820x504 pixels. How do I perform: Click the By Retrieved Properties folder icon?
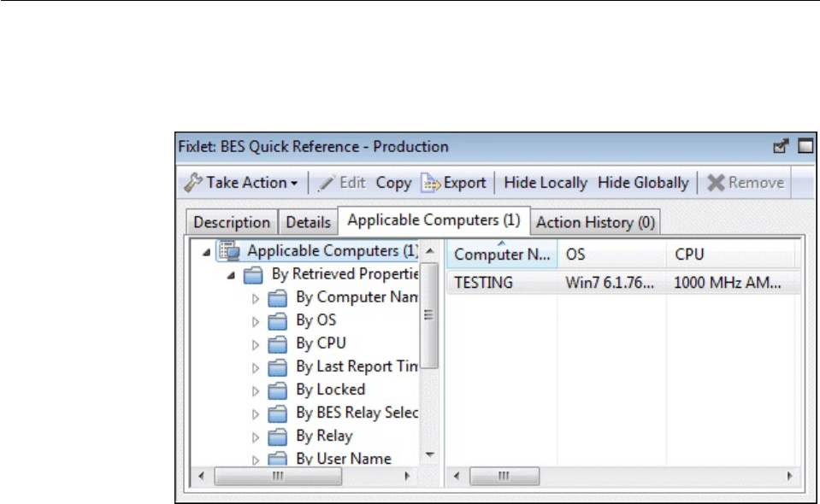pyautogui.click(x=253, y=275)
